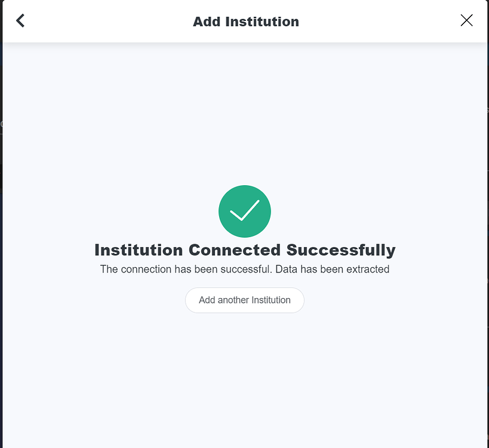Click the first word The of the message
Image resolution: width=489 pixels, height=448 pixels.
pyautogui.click(x=109, y=269)
